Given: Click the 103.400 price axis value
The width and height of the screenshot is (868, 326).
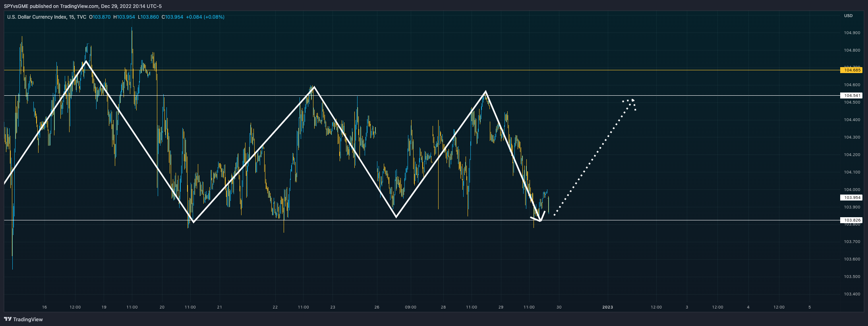Looking at the screenshot, I should point(852,294).
